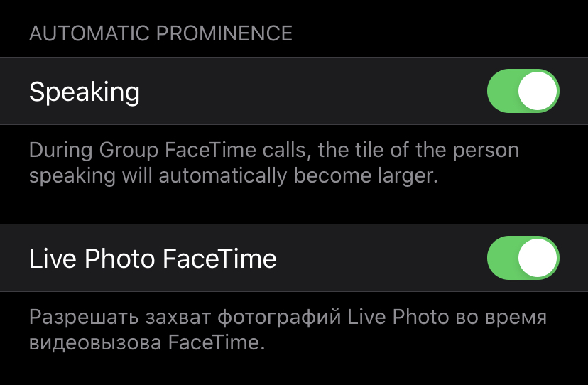Viewport: 588px width, 385px height.
Task: Click the green area of the Live Photo FaceTime switch
Action: (x=502, y=259)
